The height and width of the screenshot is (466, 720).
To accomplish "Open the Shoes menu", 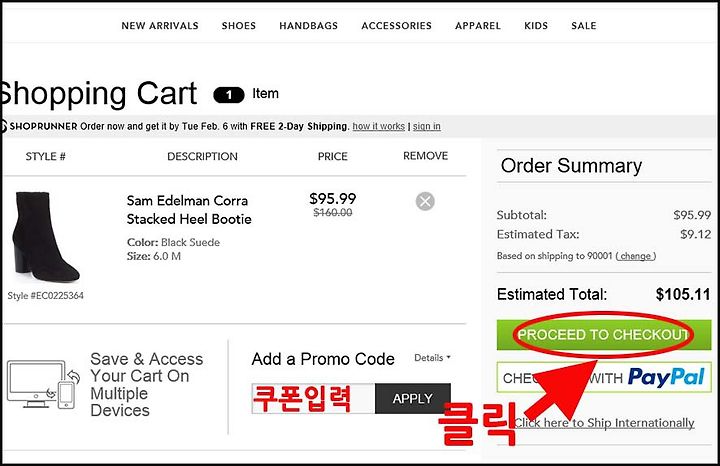I will click(x=239, y=26).
